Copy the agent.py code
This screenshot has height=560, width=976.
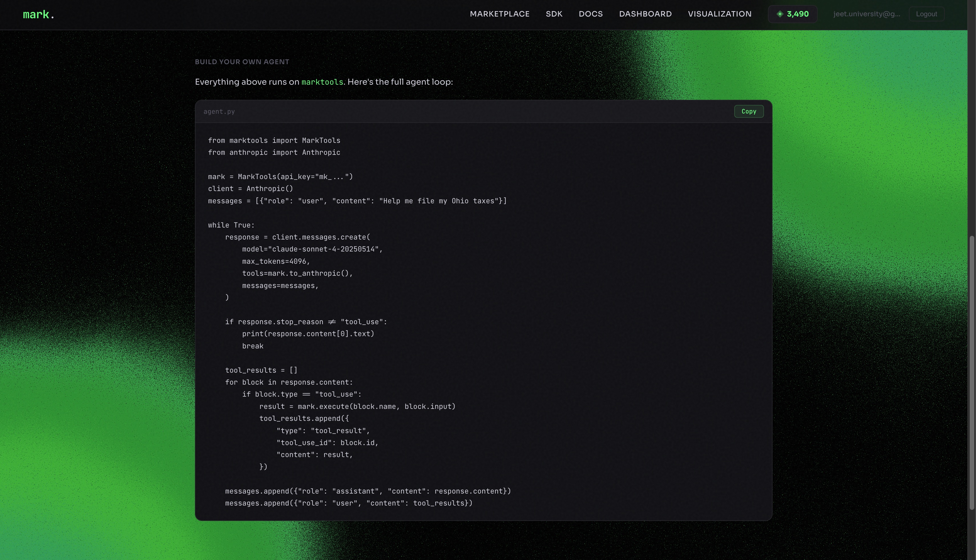(x=748, y=111)
